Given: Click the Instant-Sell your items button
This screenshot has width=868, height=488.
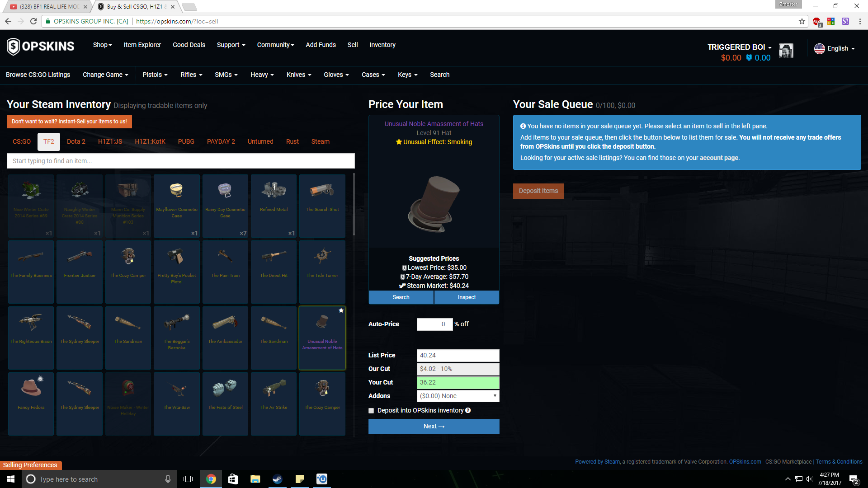Looking at the screenshot, I should [x=69, y=122].
